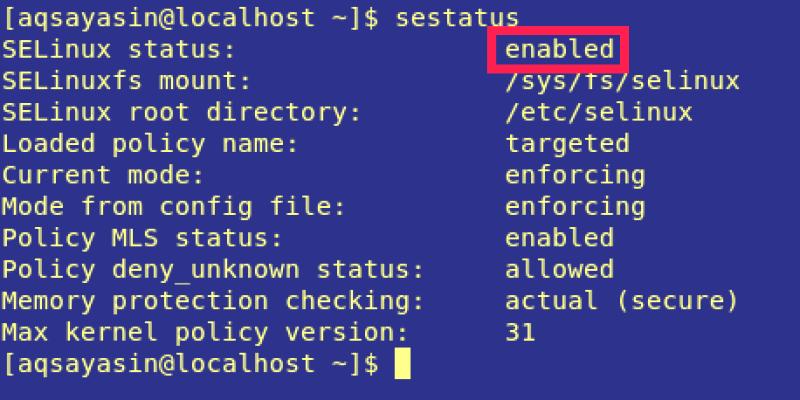Click the 'actual (secure)' memory protection value
This screenshot has width=800, height=400.
[622, 301]
